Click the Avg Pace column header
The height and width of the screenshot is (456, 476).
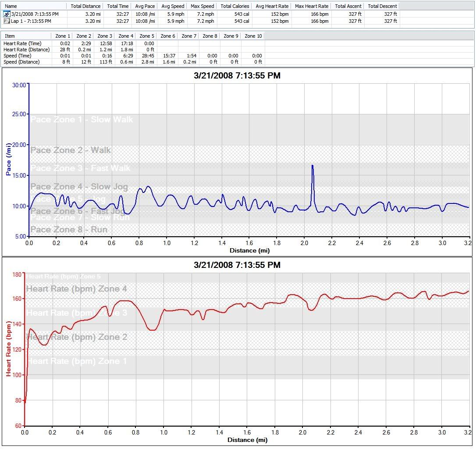(x=144, y=6)
